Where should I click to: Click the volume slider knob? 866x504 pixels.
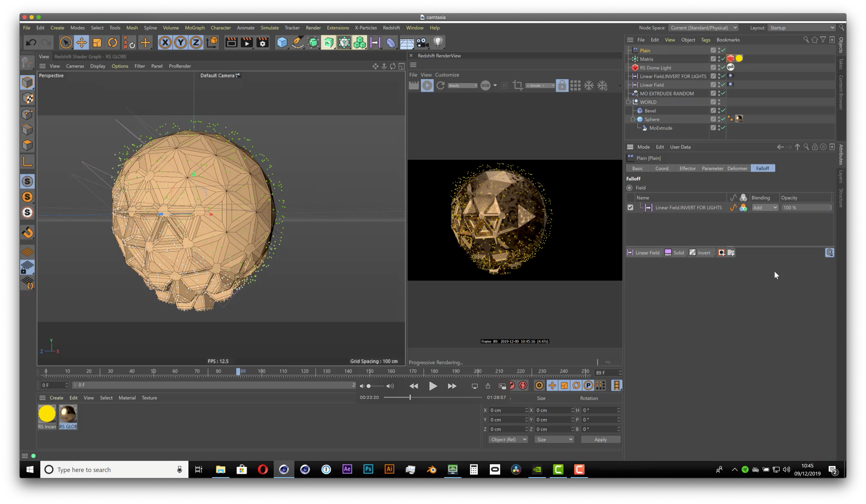(x=369, y=386)
